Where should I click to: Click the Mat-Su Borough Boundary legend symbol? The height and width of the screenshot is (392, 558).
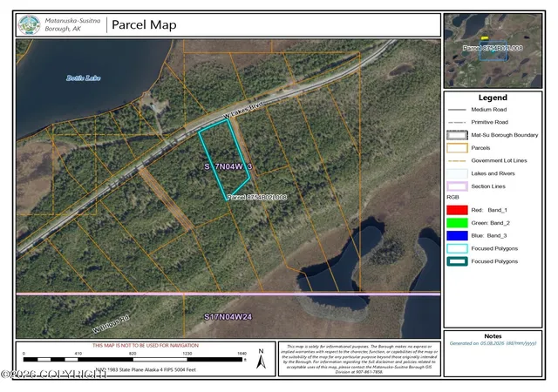coord(457,135)
